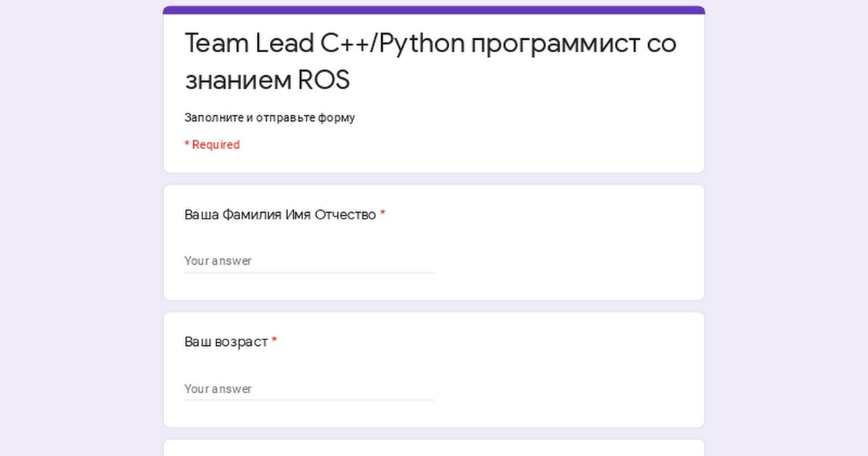Click the "Ваш возраст" question label
The image size is (868, 456).
tap(226, 342)
